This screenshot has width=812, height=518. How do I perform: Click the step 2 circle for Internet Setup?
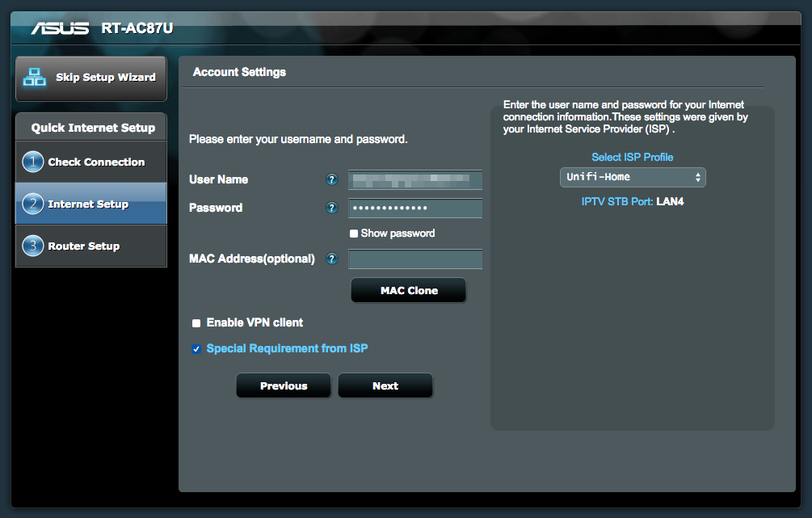click(x=32, y=204)
